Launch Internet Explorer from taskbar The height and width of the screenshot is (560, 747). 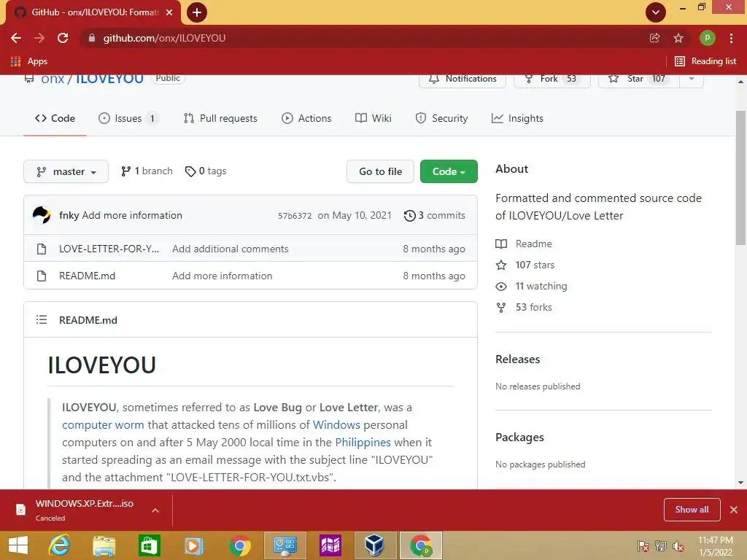point(60,545)
